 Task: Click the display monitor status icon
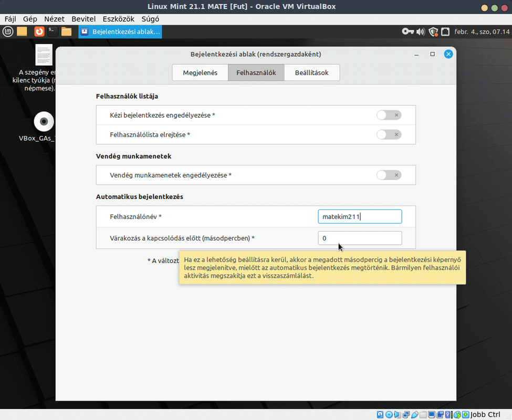pyautogui.click(x=432, y=414)
